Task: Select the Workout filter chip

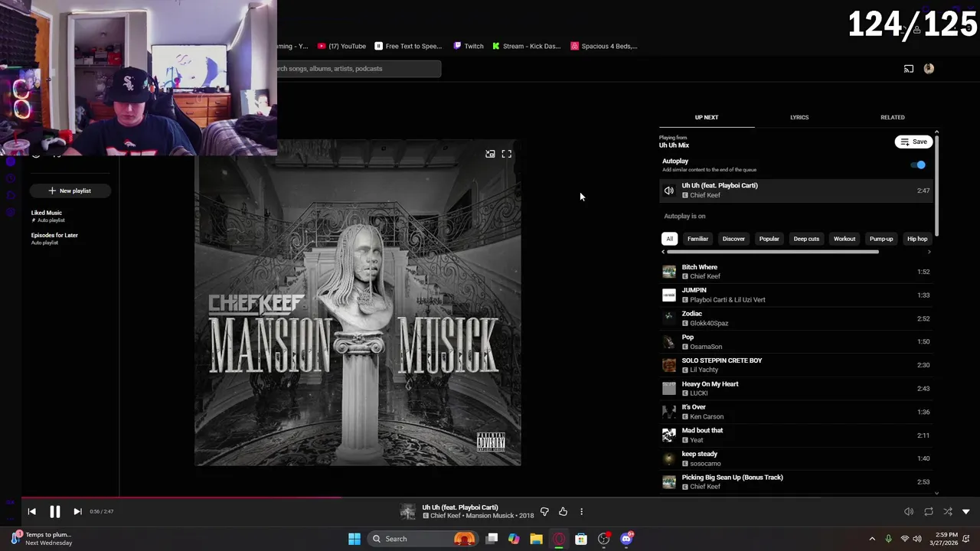Action: click(844, 239)
